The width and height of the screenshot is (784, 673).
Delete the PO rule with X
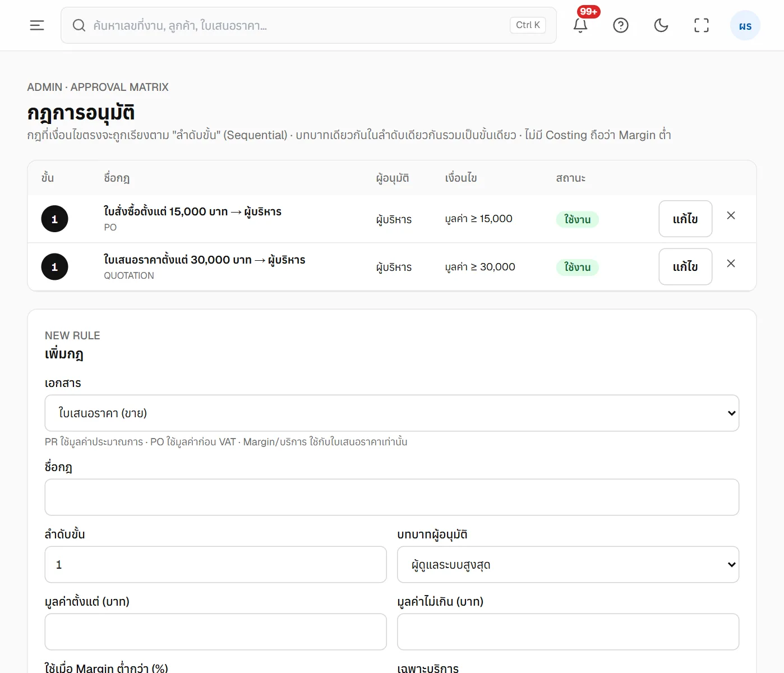click(731, 215)
